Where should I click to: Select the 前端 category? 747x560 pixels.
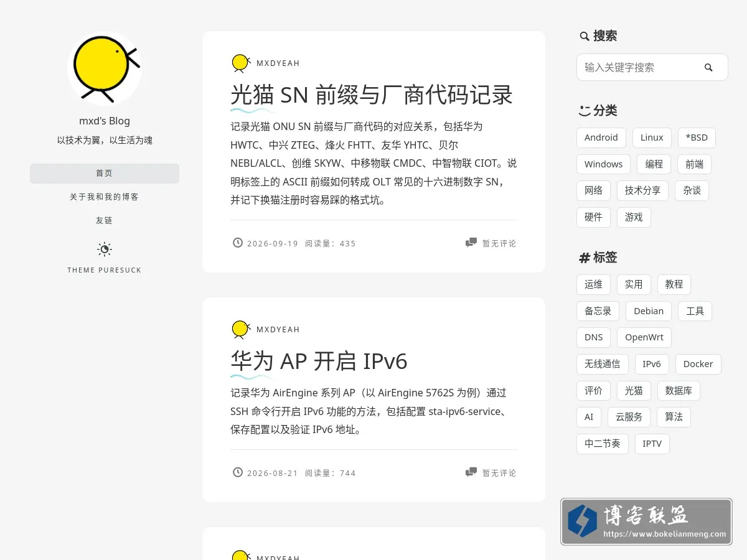tap(695, 164)
